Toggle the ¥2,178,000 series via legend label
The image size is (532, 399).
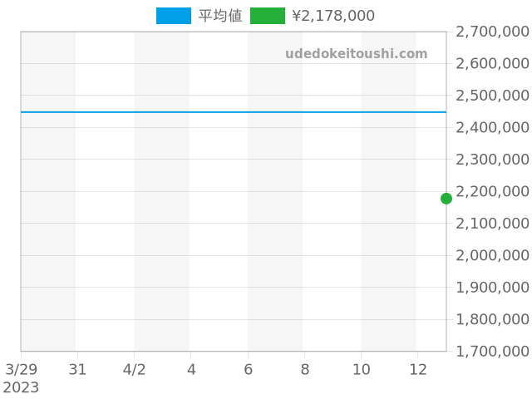click(x=332, y=16)
